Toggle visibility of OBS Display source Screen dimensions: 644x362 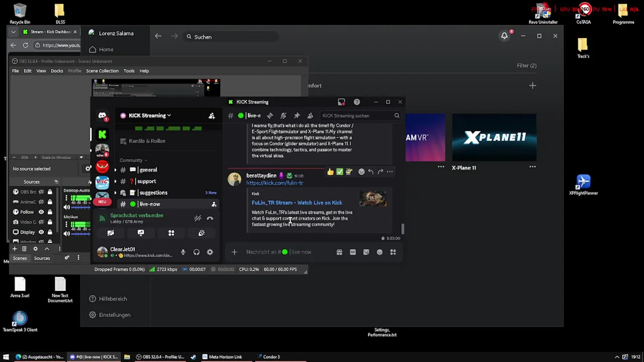pyautogui.click(x=41, y=232)
